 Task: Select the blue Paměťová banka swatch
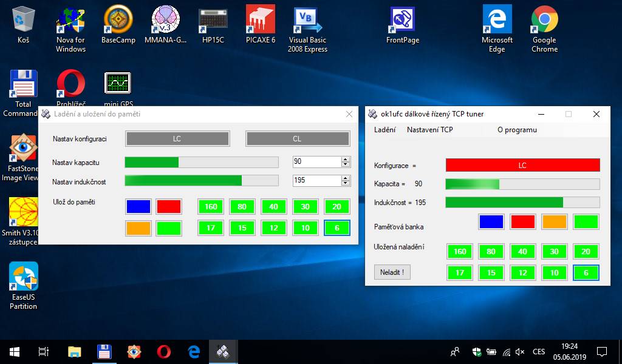(491, 221)
